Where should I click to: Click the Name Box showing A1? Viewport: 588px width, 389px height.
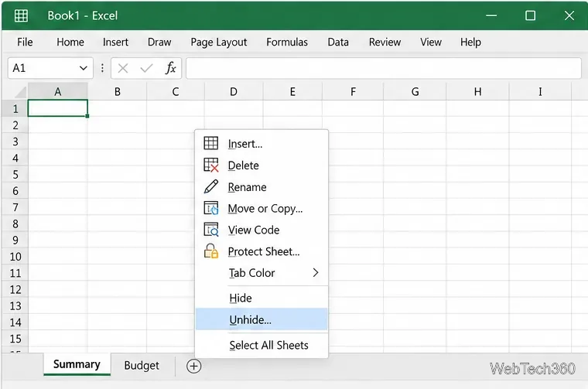(50, 68)
